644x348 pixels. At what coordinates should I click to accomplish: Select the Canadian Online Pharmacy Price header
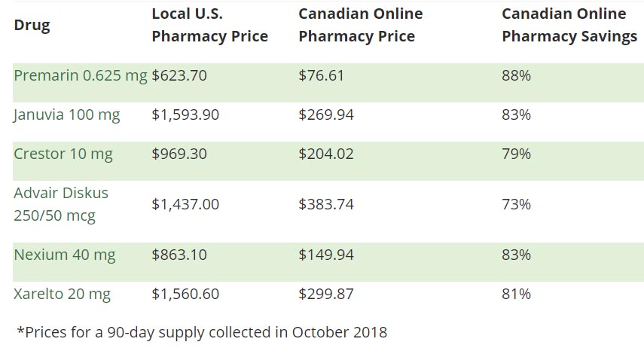[361, 25]
